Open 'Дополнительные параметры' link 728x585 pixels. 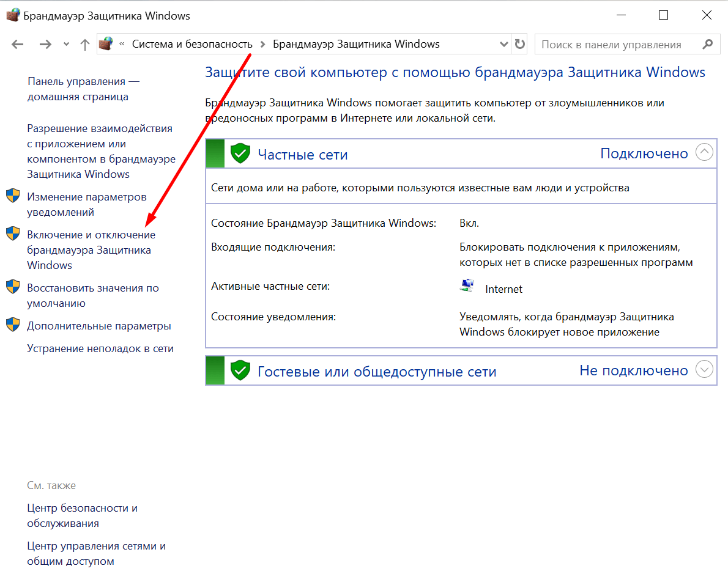pyautogui.click(x=99, y=326)
